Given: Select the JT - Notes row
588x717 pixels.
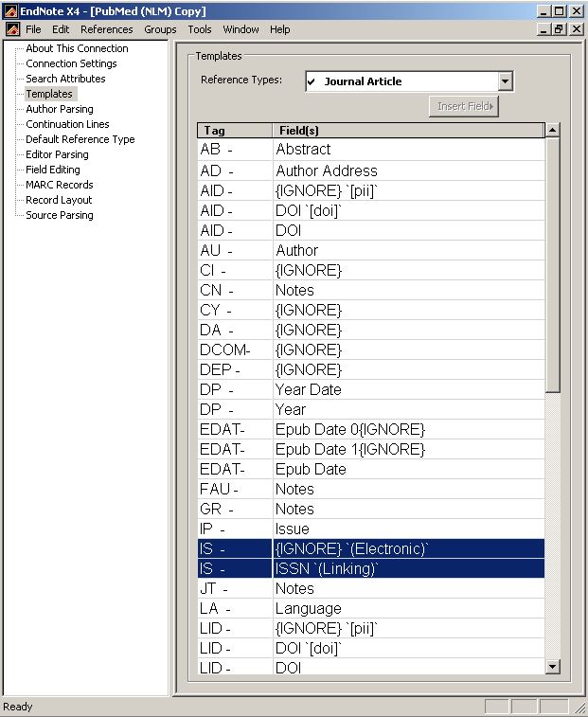Looking at the screenshot, I should click(371, 588).
